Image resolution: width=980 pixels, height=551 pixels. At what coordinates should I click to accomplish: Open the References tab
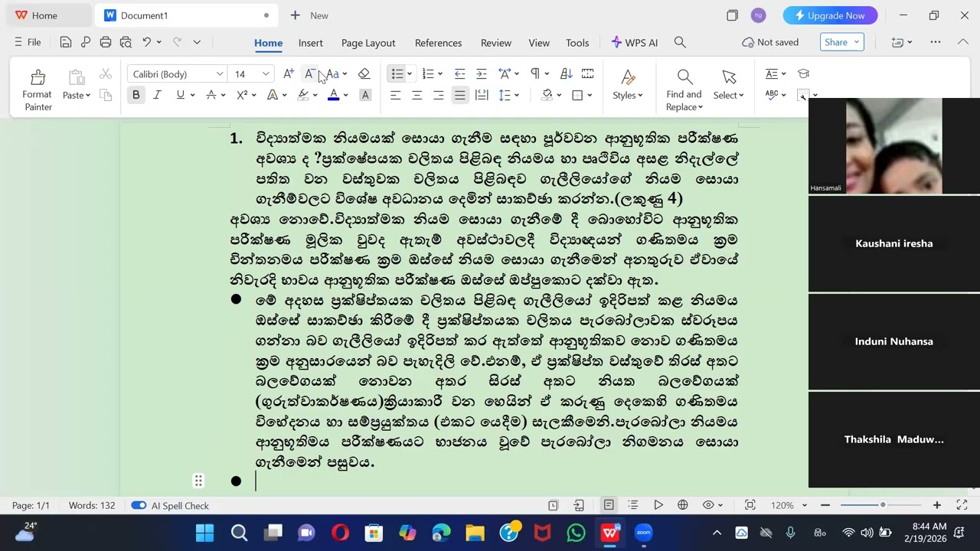(x=438, y=43)
